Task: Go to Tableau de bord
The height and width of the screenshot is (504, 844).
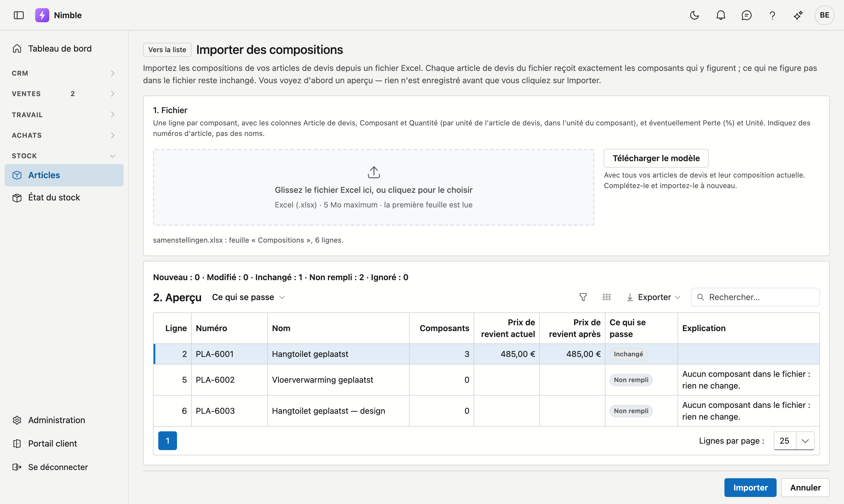Action: pyautogui.click(x=64, y=49)
